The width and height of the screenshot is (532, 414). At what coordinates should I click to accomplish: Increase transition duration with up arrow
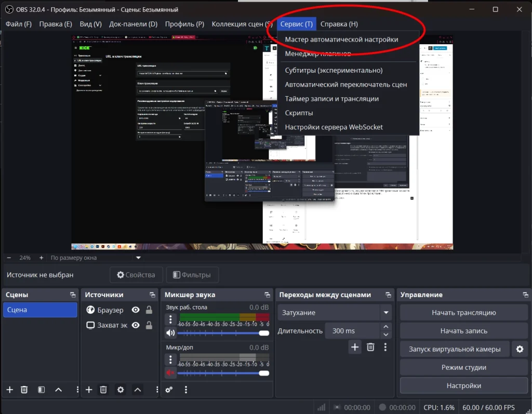385,327
